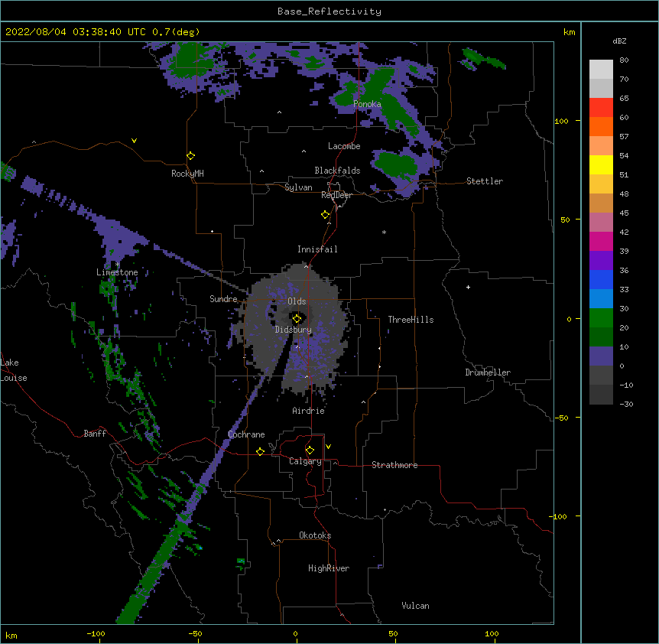This screenshot has width=659, height=644.
Task: Pick the yellow 51-54 dBZ legend color
Action: pos(601,164)
